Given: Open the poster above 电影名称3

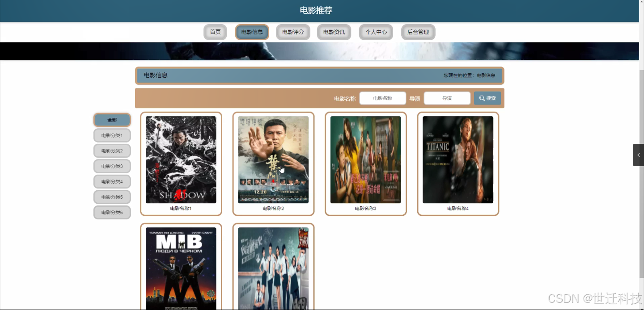Looking at the screenshot, I should (366, 160).
